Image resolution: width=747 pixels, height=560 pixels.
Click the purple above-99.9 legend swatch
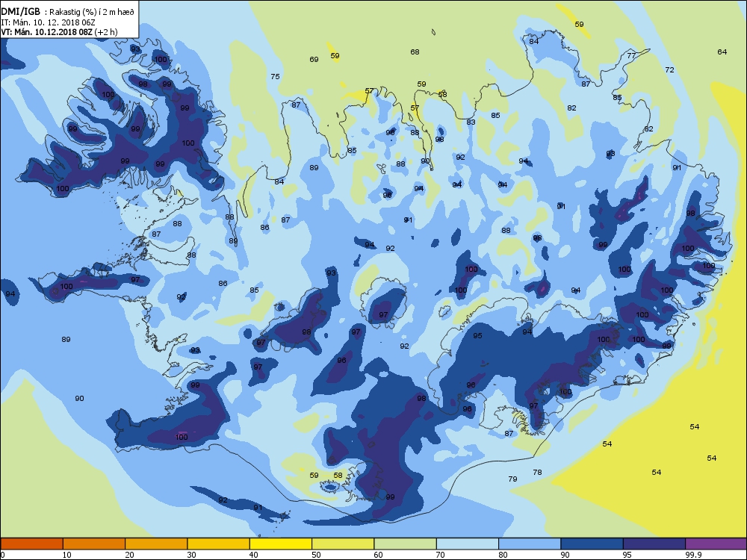click(716, 544)
